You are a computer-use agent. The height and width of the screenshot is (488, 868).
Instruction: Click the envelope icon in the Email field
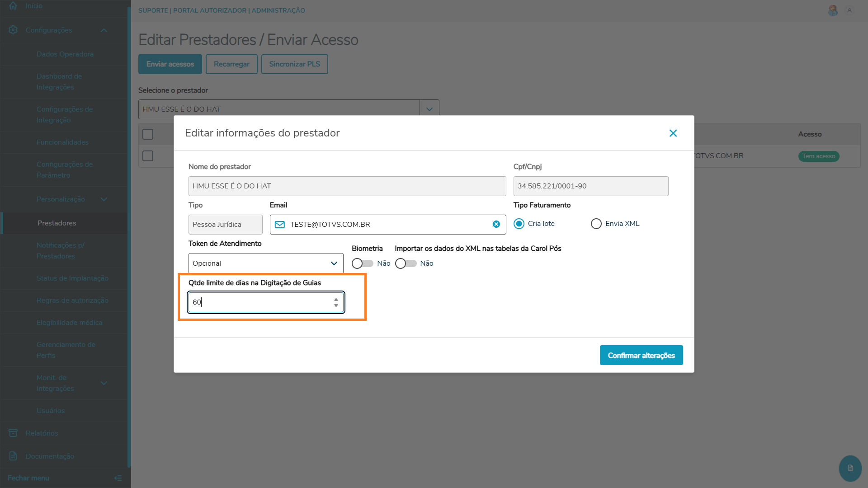[280, 225]
